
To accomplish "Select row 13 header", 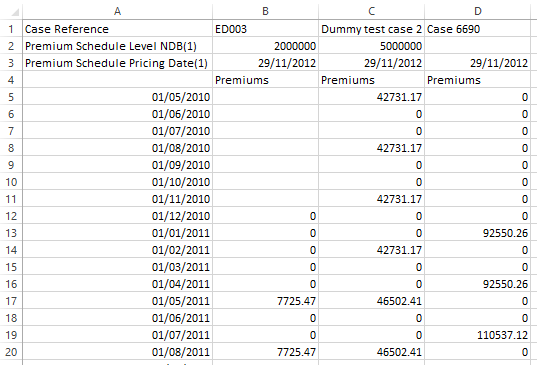I will [11, 233].
